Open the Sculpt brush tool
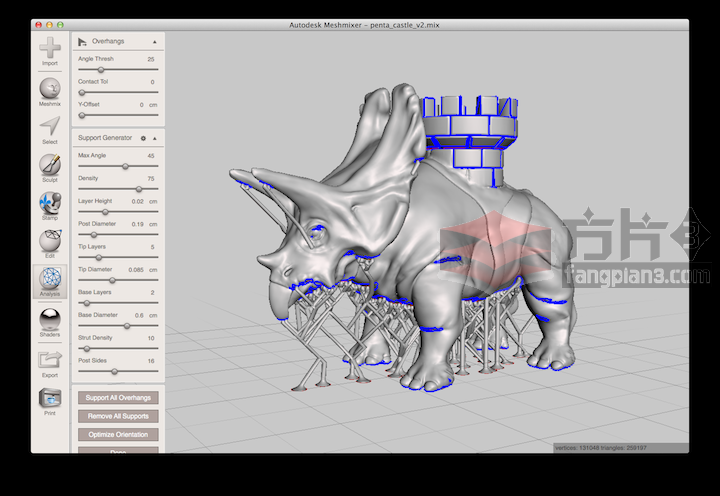The height and width of the screenshot is (496, 720). coord(50,168)
